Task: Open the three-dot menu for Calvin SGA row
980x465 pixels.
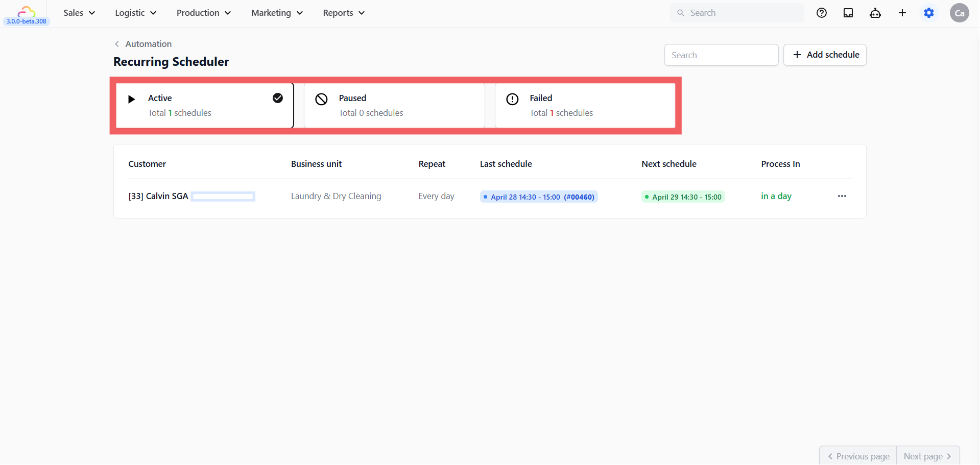Action: (x=842, y=196)
